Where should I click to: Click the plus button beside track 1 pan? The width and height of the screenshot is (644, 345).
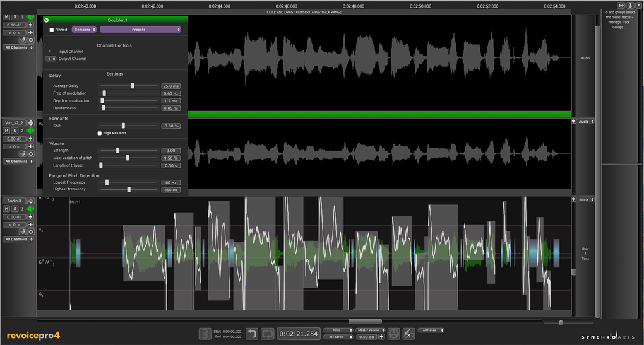pyautogui.click(x=30, y=33)
